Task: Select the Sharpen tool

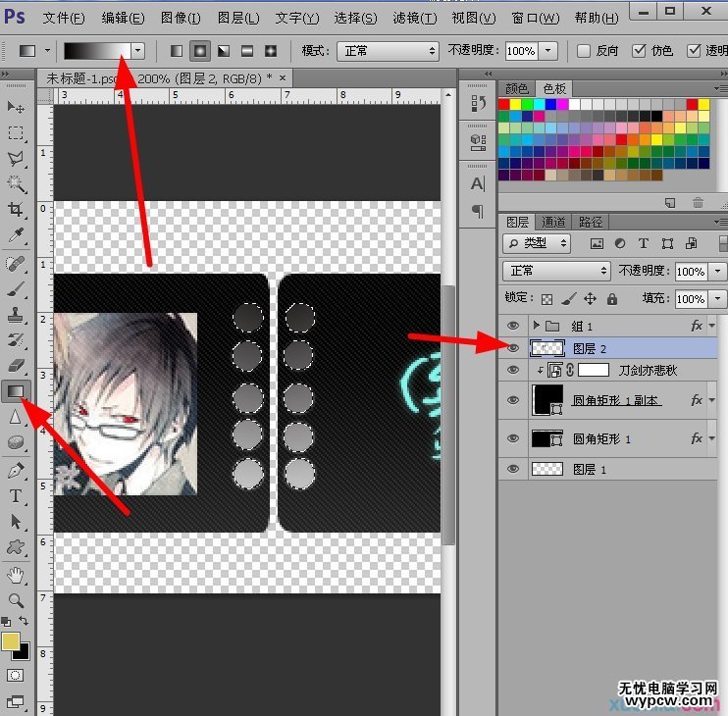Action: (16, 417)
